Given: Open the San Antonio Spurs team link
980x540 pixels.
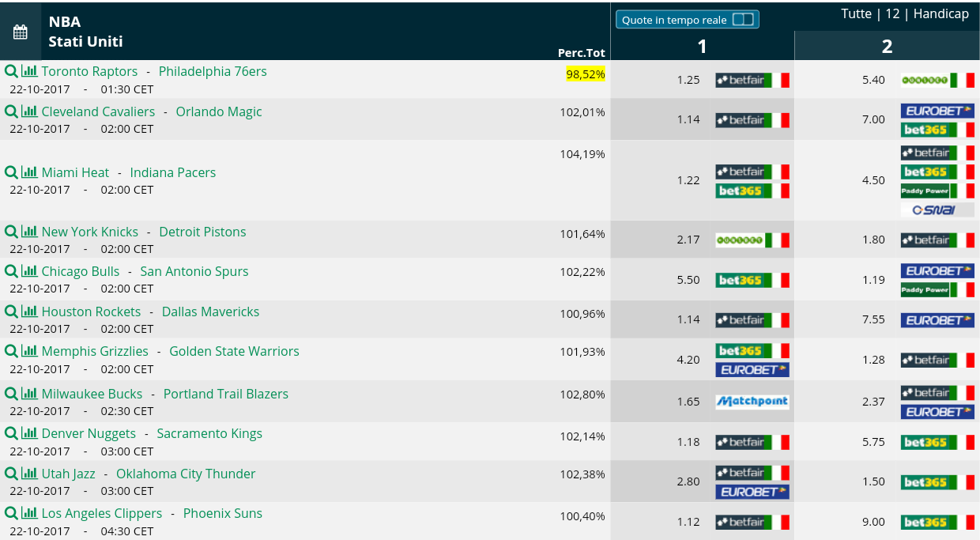Looking at the screenshot, I should [x=194, y=271].
